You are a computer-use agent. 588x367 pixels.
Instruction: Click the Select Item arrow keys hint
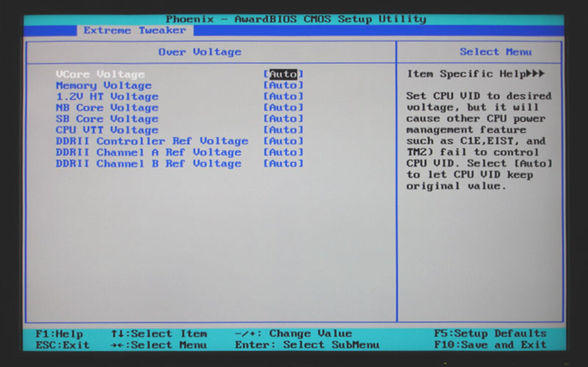159,334
